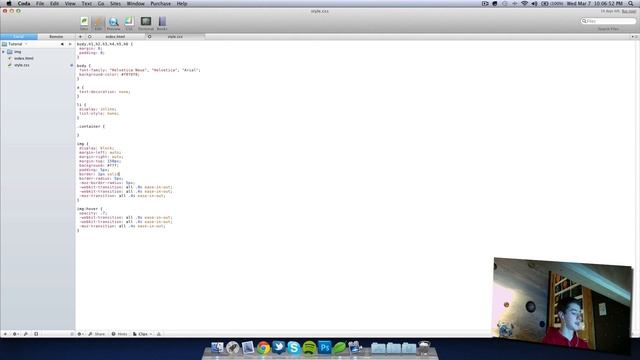Click the battery status indicator
The image size is (640, 360).
pyautogui.click(x=552, y=4)
